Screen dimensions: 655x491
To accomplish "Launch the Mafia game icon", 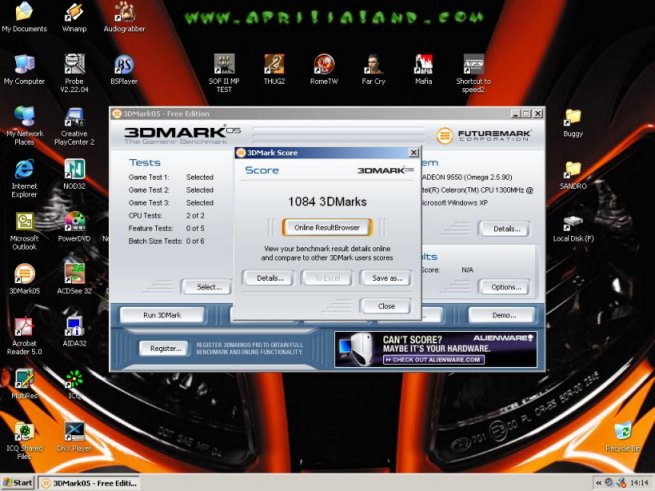I will (x=423, y=66).
